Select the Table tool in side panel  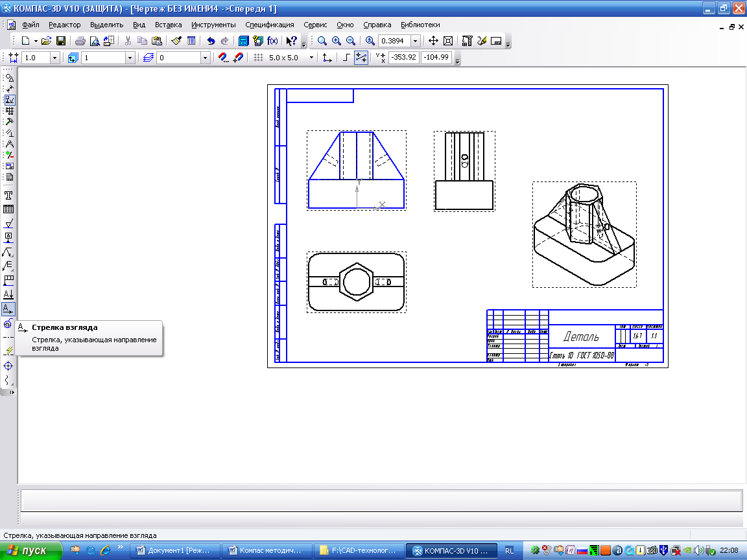click(x=9, y=209)
